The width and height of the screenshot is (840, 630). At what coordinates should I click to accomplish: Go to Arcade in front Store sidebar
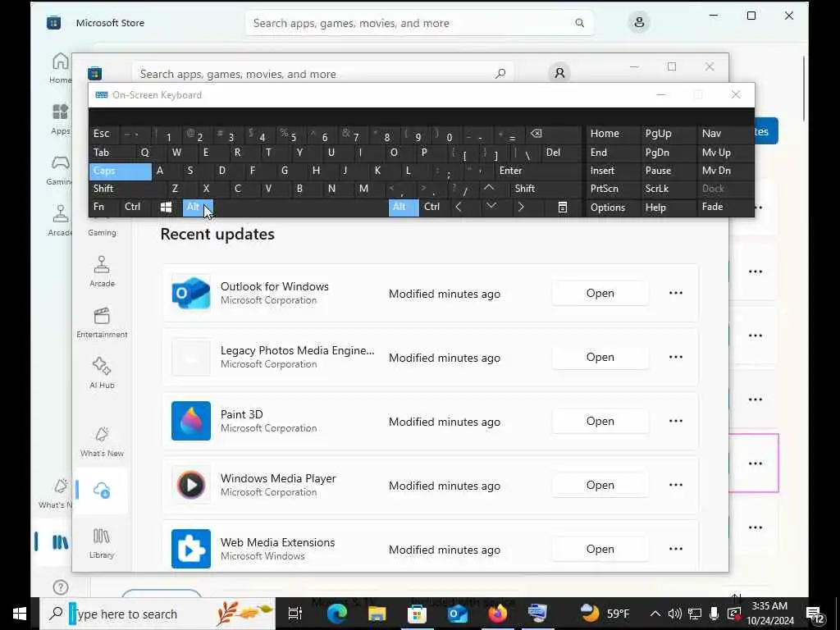(102, 271)
